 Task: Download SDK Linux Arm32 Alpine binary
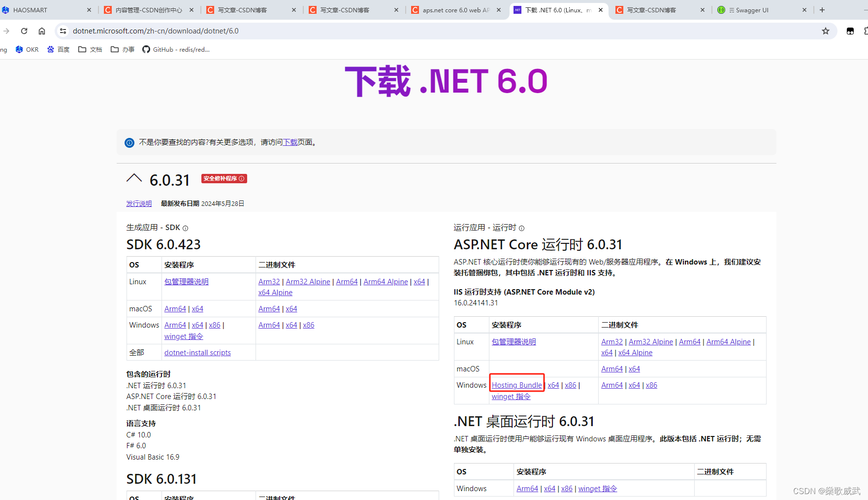(308, 282)
